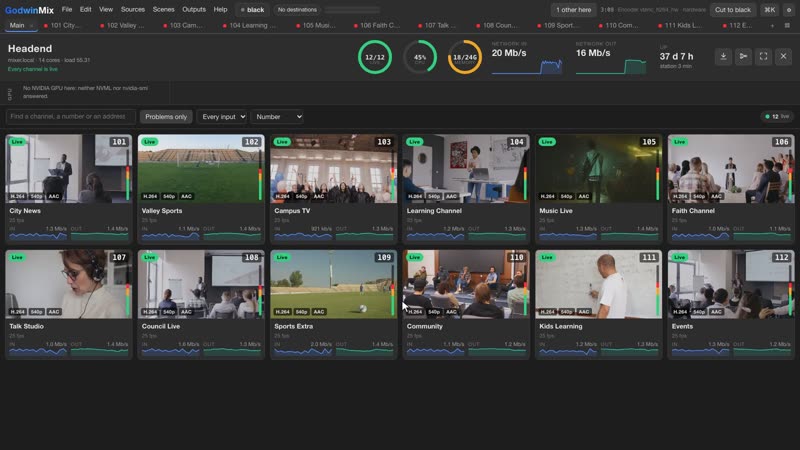The height and width of the screenshot is (450, 800).
Task: Open the Community channel thumbnail
Action: (x=466, y=284)
